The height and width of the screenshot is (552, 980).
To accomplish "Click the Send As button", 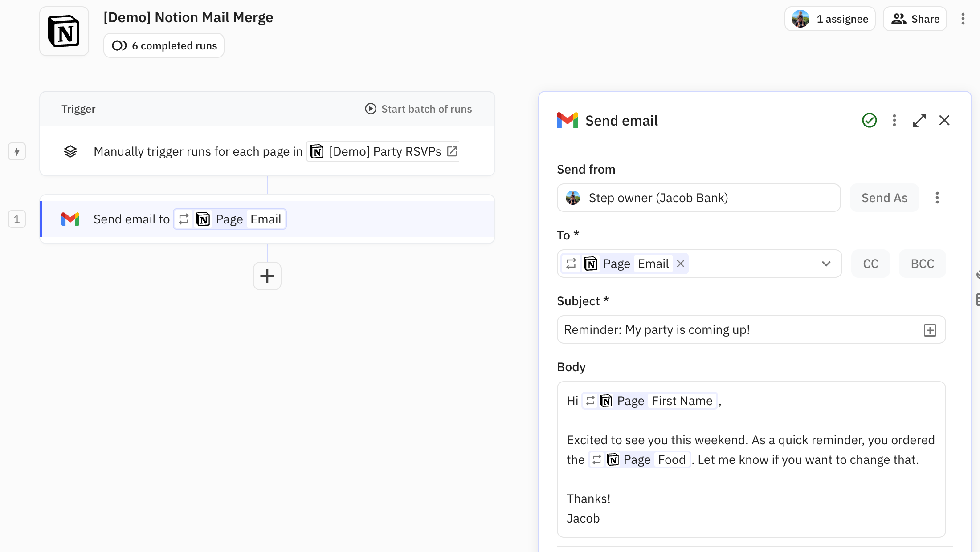I will 884,198.
